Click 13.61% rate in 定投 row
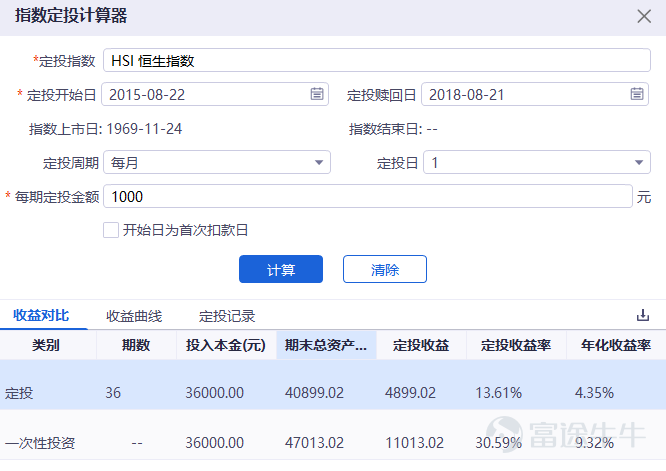 pyautogui.click(x=498, y=393)
